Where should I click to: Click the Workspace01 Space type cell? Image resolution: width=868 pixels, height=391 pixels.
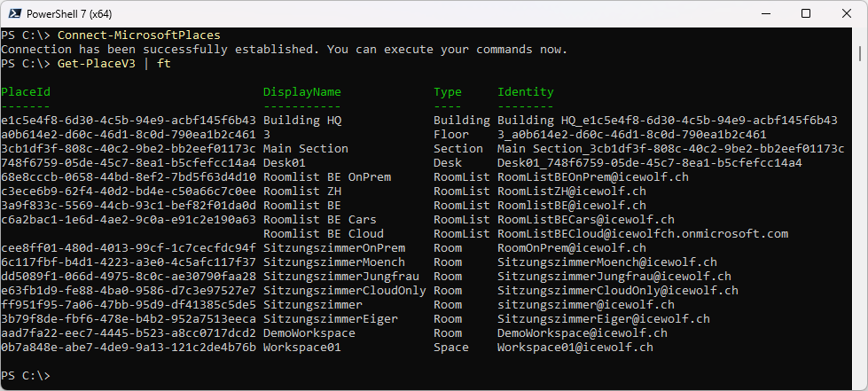[451, 348]
